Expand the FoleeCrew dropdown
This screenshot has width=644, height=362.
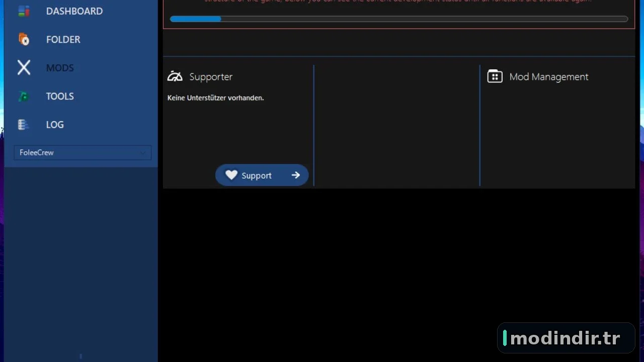tap(83, 152)
